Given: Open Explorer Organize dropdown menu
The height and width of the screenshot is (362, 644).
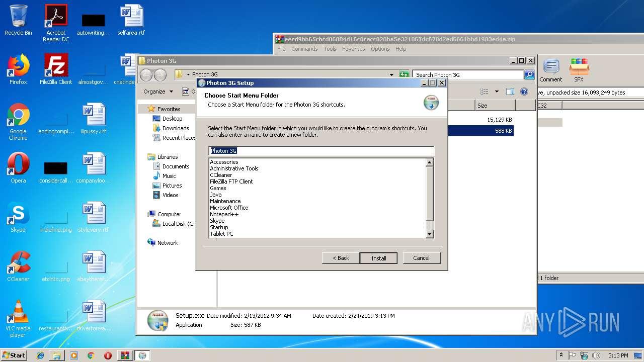Looking at the screenshot, I should pos(158,92).
